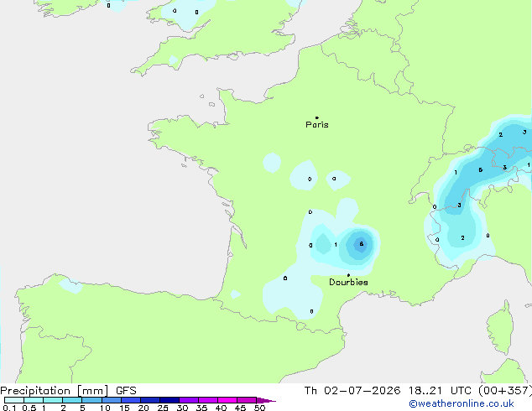Click the 10 legend scale label

pos(105,408)
